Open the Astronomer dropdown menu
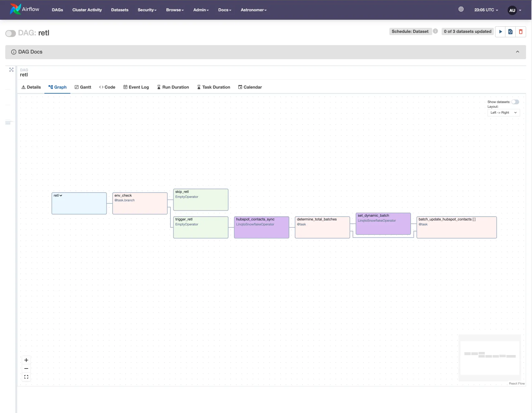 tap(254, 10)
